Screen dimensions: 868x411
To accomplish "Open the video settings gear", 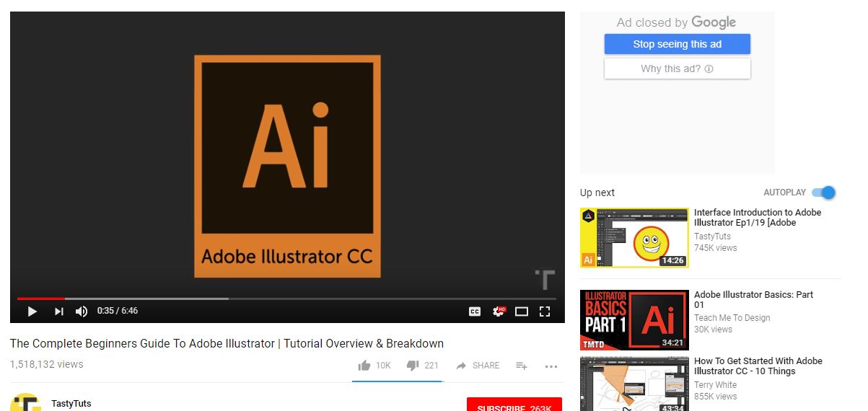I will point(499,311).
